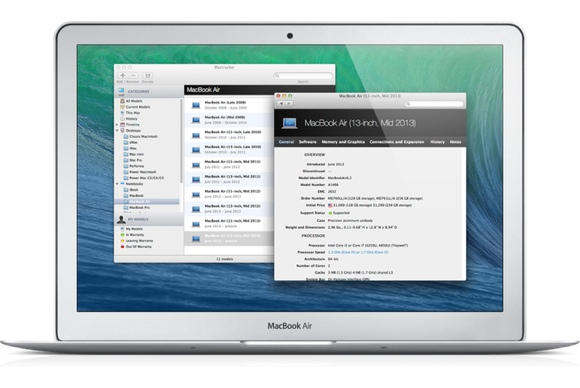
Task: Click the Mactracker main window search field
Action: coord(303,76)
